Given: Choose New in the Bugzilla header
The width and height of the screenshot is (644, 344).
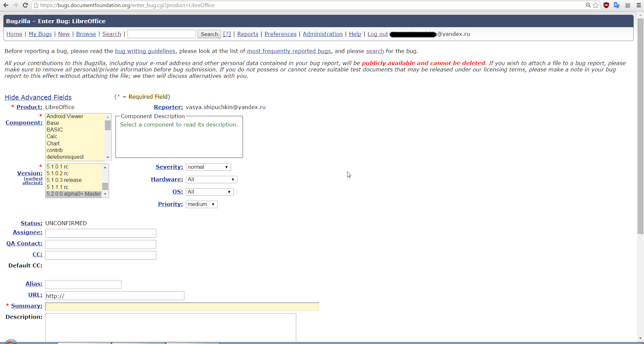Looking at the screenshot, I should 64,34.
